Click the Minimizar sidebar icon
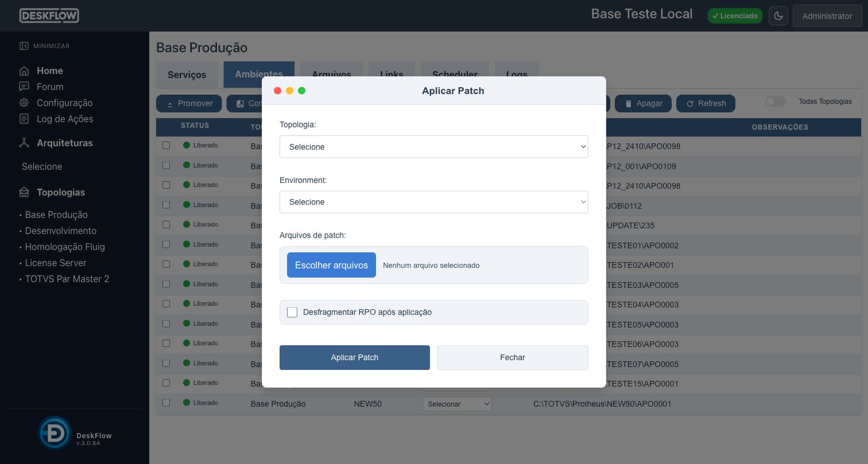The height and width of the screenshot is (464, 868). (x=24, y=46)
